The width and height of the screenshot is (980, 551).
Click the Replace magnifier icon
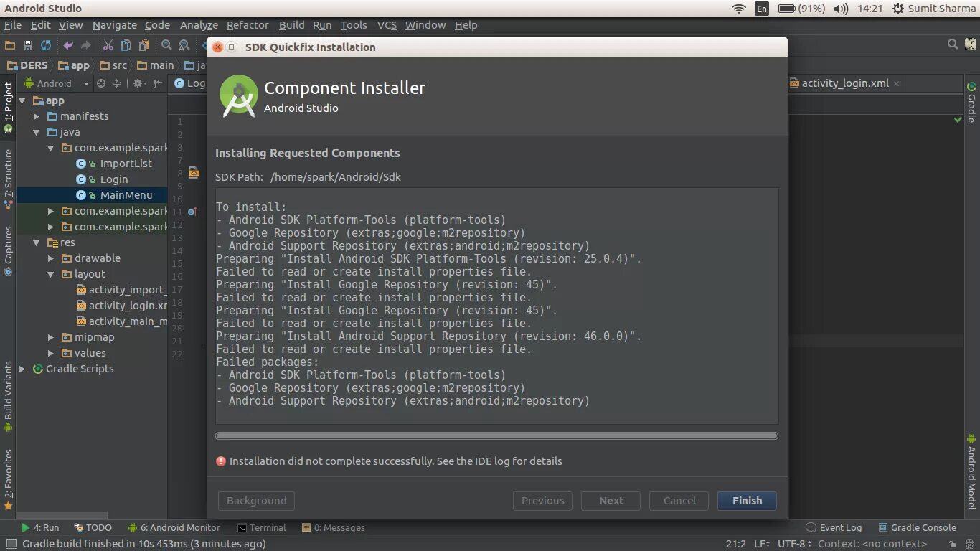pos(184,45)
